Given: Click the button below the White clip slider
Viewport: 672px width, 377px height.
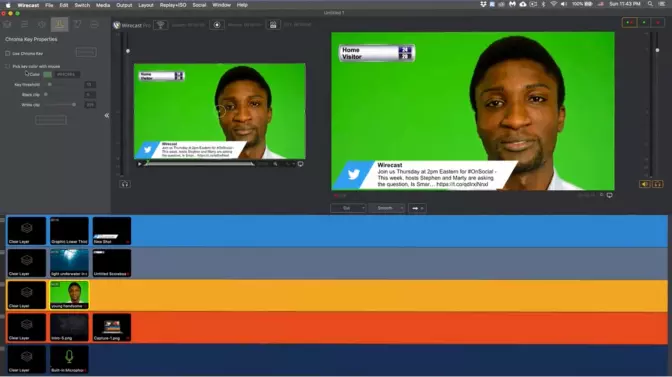Looking at the screenshot, I should pyautogui.click(x=51, y=120).
